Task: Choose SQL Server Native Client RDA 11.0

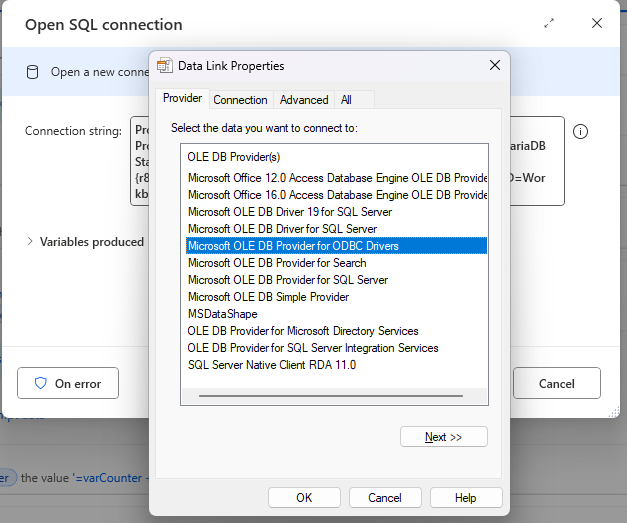Action: coord(272,365)
